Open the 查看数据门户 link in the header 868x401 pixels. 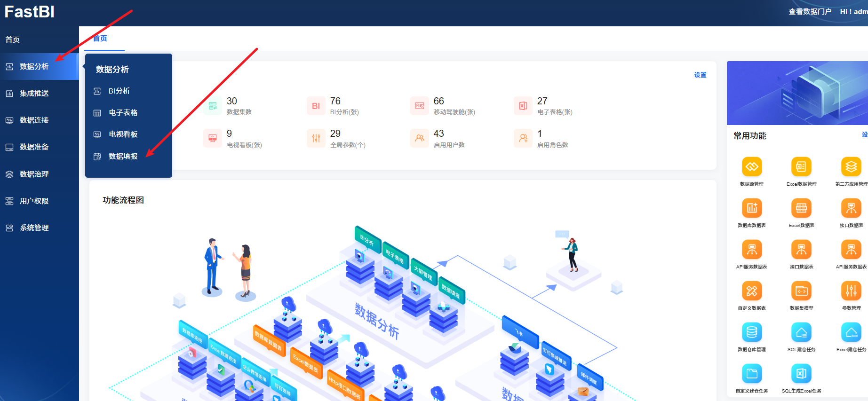[810, 12]
